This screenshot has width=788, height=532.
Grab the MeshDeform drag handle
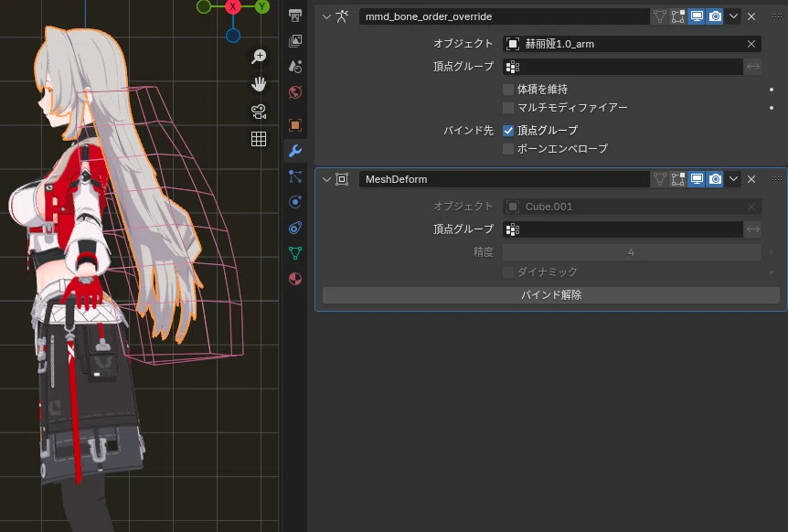pos(776,179)
